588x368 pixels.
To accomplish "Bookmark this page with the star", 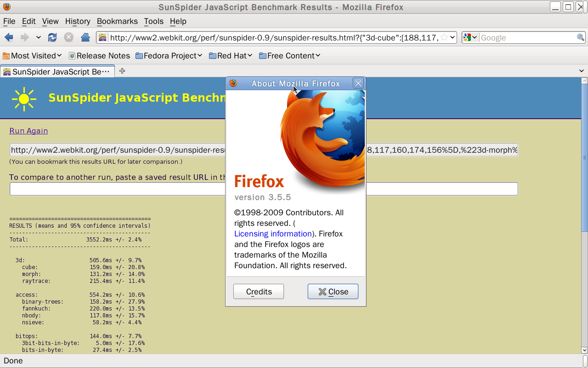I will click(444, 37).
